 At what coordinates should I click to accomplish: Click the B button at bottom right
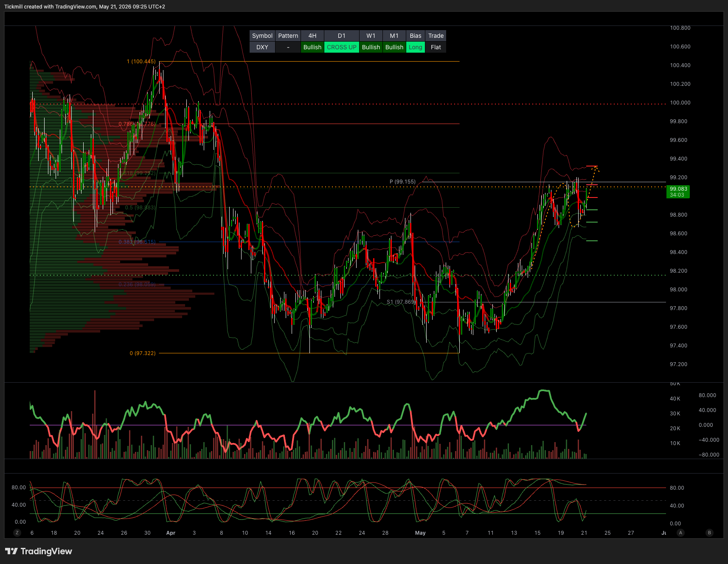click(709, 533)
